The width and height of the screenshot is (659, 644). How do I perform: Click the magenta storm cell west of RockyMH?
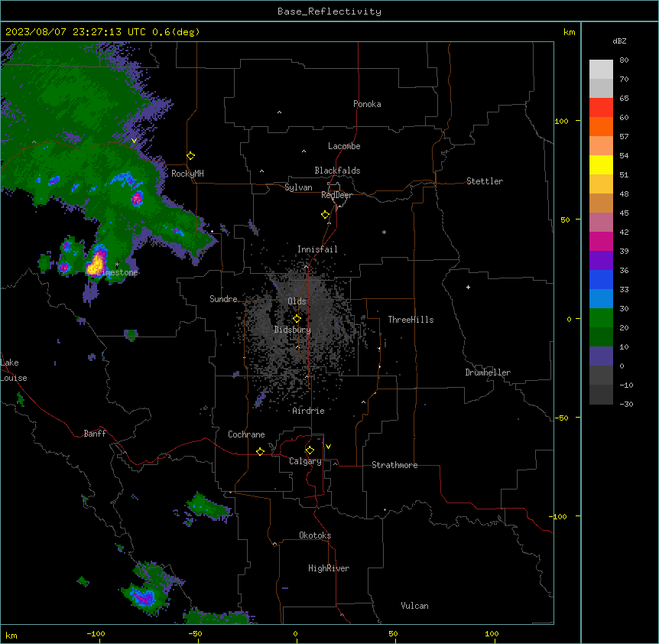(137, 198)
